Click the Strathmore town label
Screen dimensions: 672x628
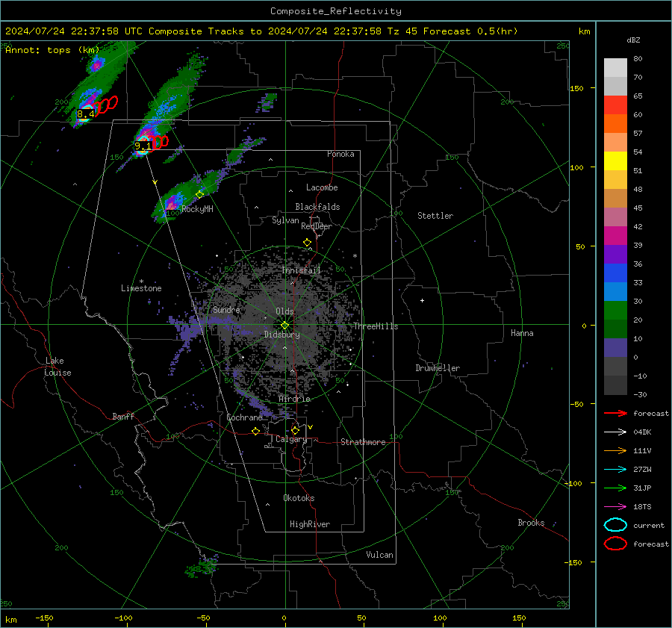pos(363,442)
